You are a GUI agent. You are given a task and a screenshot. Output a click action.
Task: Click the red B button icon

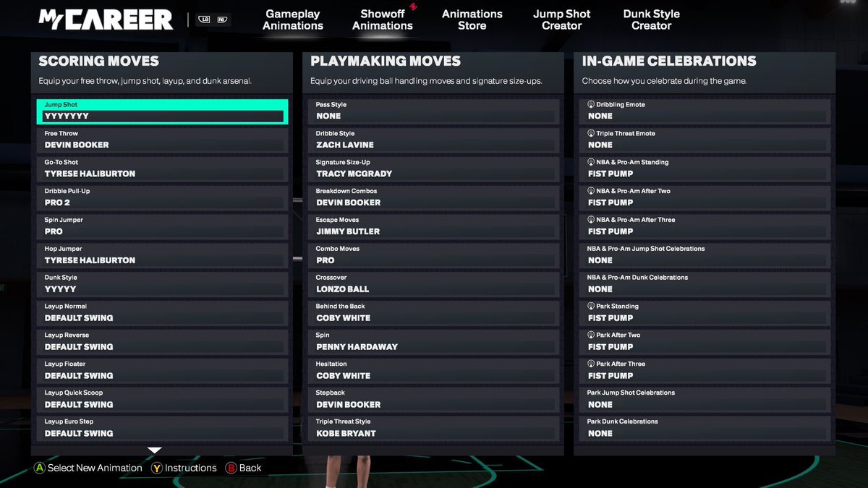tap(231, 468)
